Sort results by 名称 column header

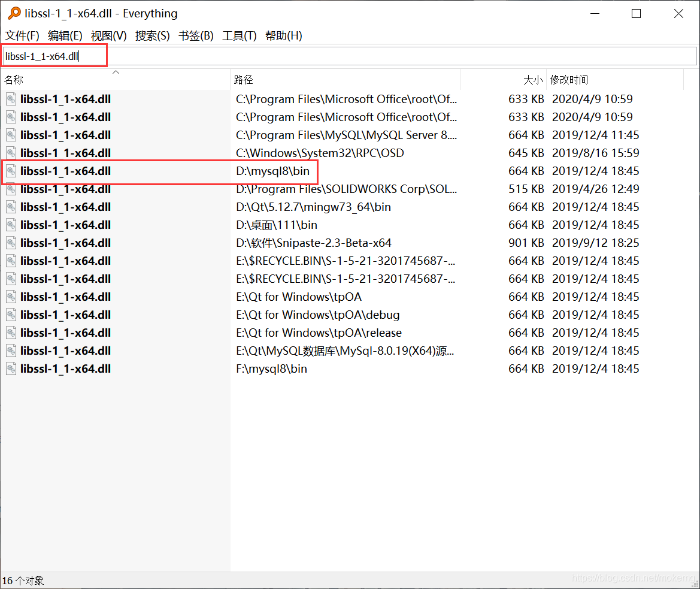pyautogui.click(x=115, y=80)
